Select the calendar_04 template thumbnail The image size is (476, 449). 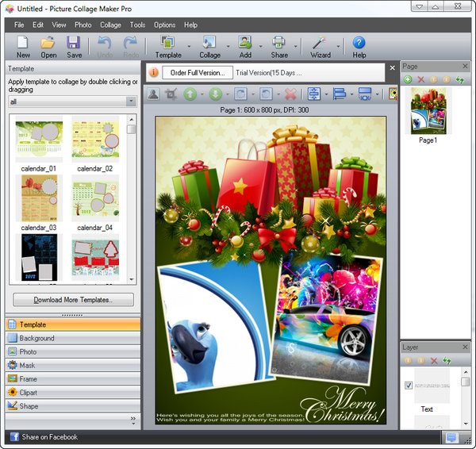(x=95, y=198)
